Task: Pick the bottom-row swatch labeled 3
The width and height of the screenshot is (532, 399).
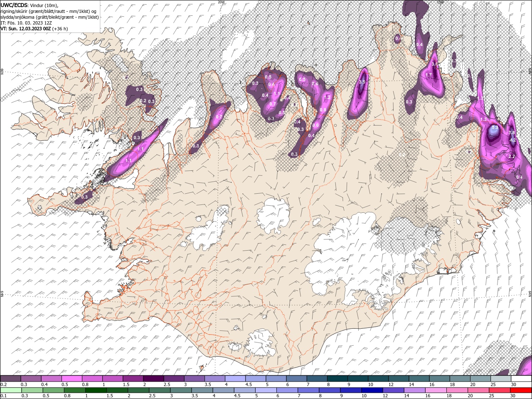Action: (x=181, y=390)
